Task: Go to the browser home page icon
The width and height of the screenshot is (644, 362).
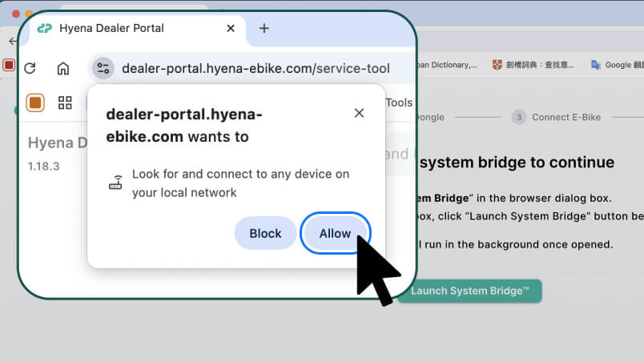Action: pyautogui.click(x=63, y=68)
